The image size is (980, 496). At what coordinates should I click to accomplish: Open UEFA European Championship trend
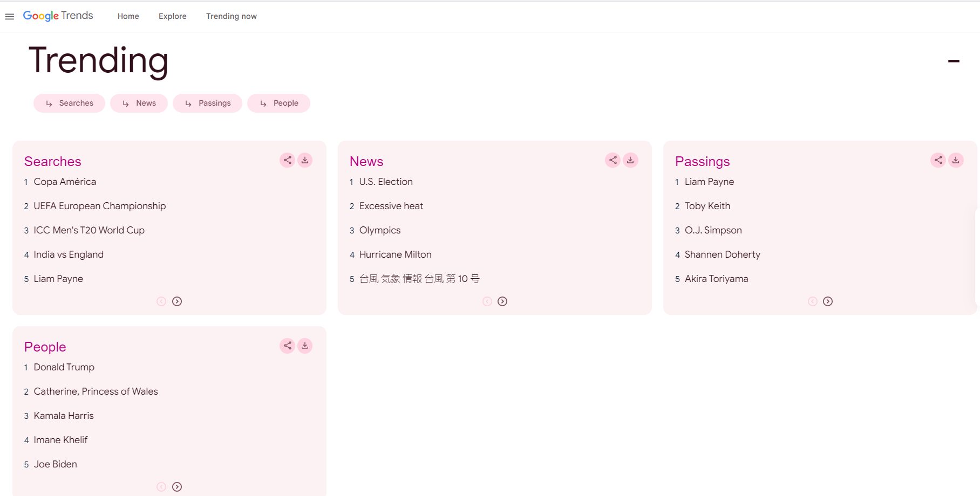100,206
